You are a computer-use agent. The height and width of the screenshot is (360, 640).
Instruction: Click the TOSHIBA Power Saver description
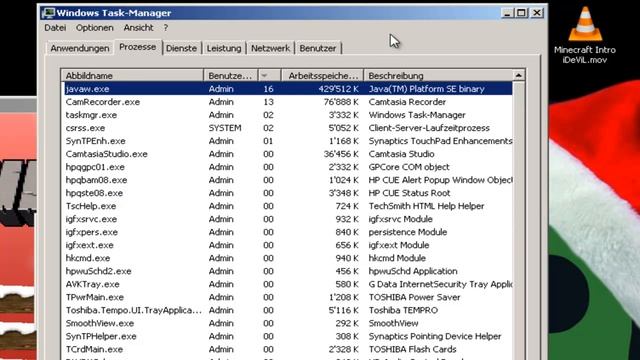[x=415, y=298]
